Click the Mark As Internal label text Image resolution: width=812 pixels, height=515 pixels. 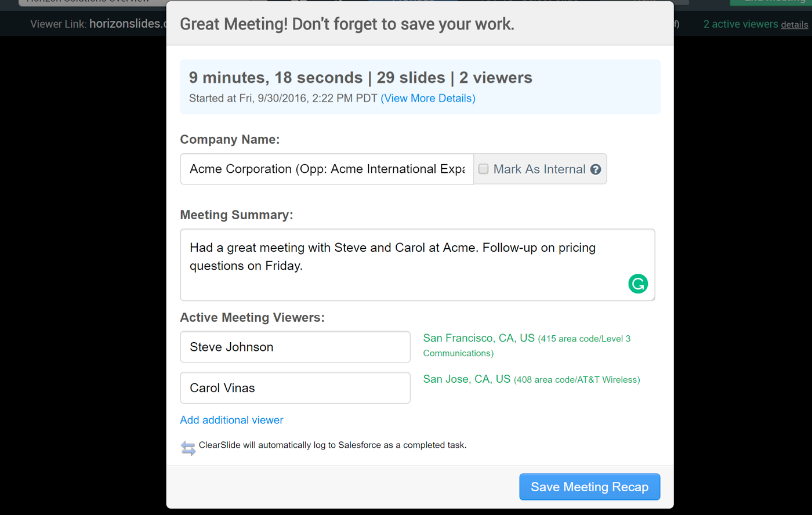click(x=539, y=169)
